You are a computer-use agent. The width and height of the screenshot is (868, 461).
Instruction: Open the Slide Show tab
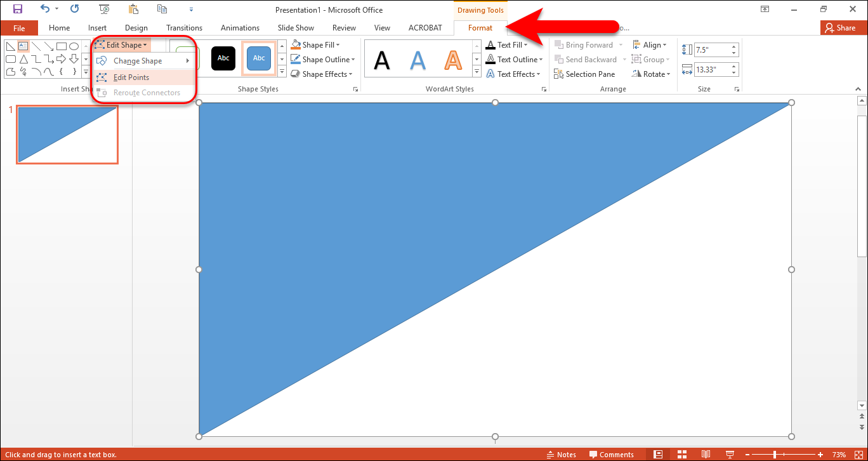pos(296,28)
